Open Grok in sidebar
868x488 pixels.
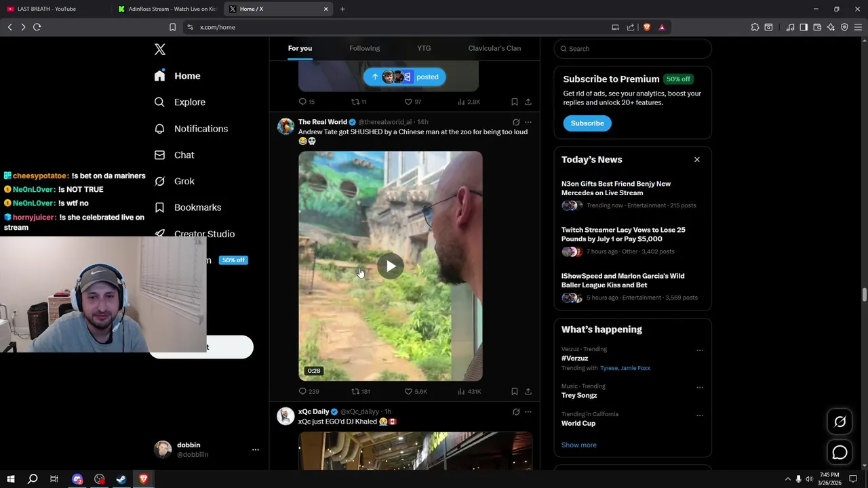pyautogui.click(x=174, y=182)
